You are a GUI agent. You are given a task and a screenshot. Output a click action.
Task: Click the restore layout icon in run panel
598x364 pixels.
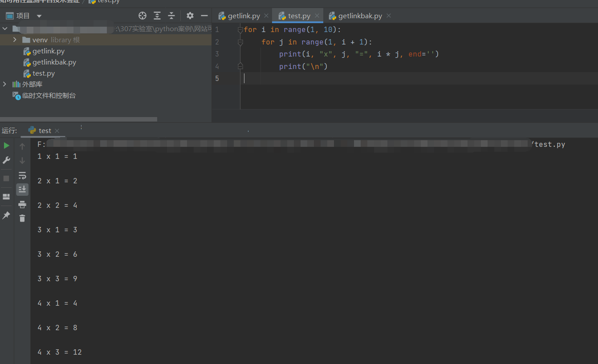point(6,197)
